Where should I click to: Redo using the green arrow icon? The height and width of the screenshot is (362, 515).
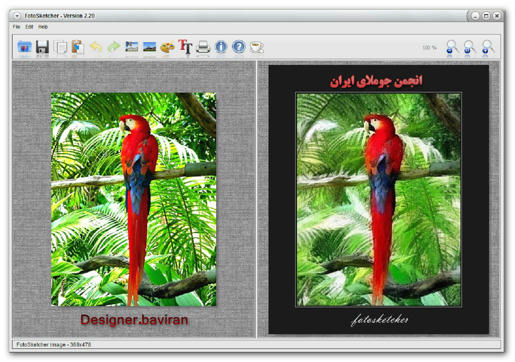point(114,47)
